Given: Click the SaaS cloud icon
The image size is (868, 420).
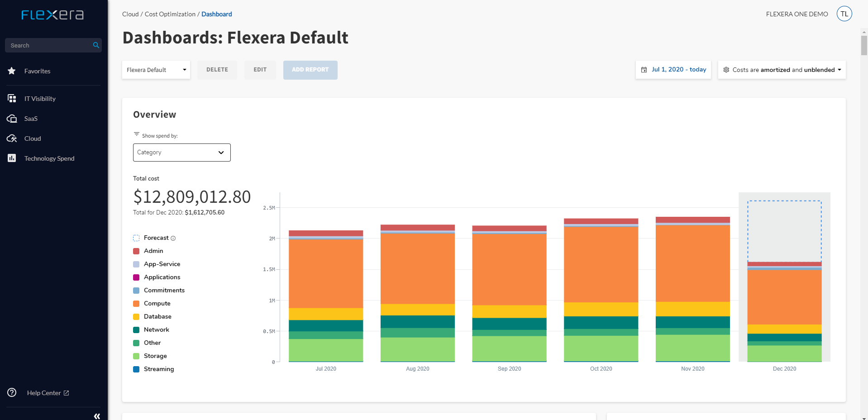Looking at the screenshot, I should click(x=12, y=119).
